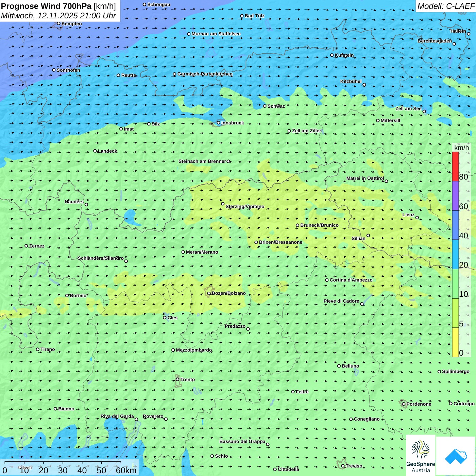Image resolution: width=476 pixels, height=476 pixels.
Task: Click the Innsbruck city marker
Action: (219, 123)
